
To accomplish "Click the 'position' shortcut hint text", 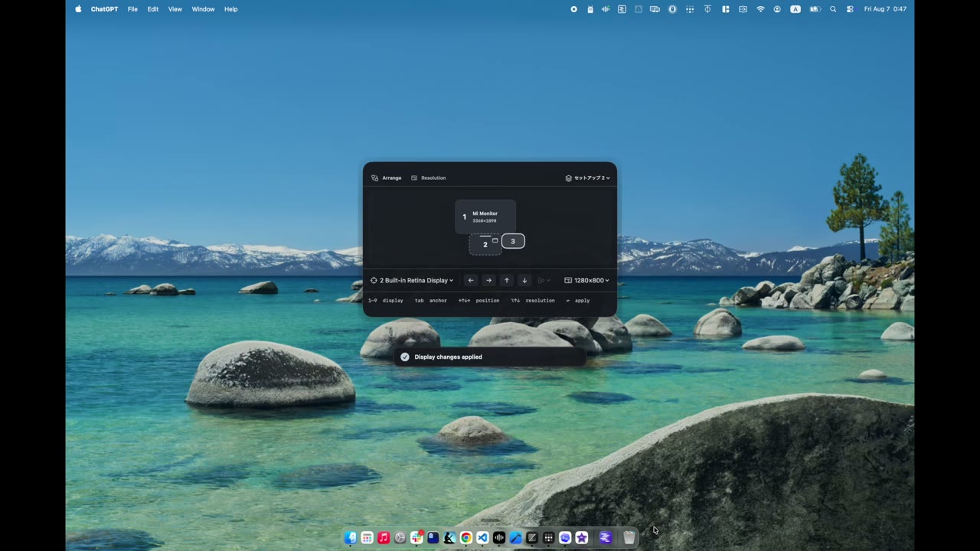I will tap(487, 301).
